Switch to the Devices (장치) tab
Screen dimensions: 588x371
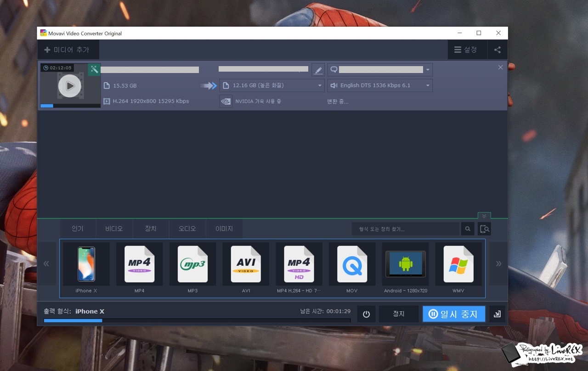[x=151, y=229]
